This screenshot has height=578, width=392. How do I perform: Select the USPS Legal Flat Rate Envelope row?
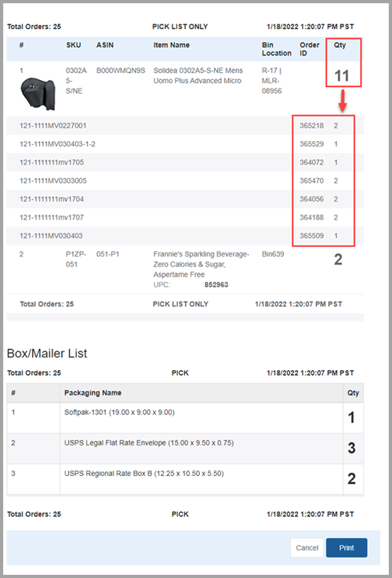[x=185, y=449]
